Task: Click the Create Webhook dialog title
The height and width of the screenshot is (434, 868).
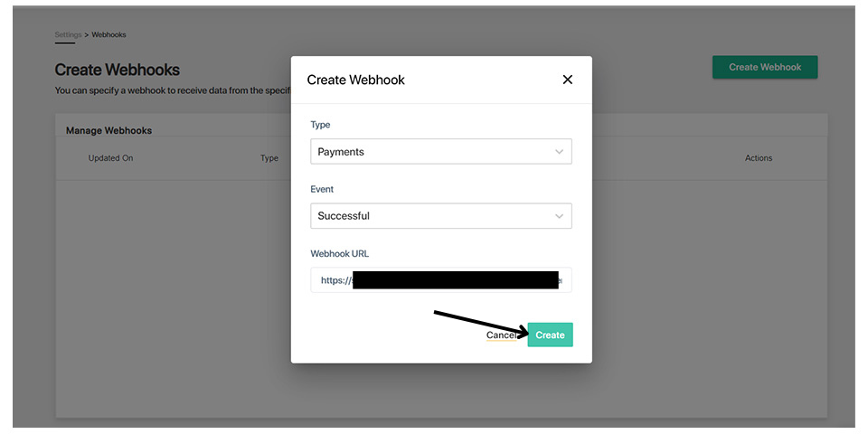Action: click(355, 80)
